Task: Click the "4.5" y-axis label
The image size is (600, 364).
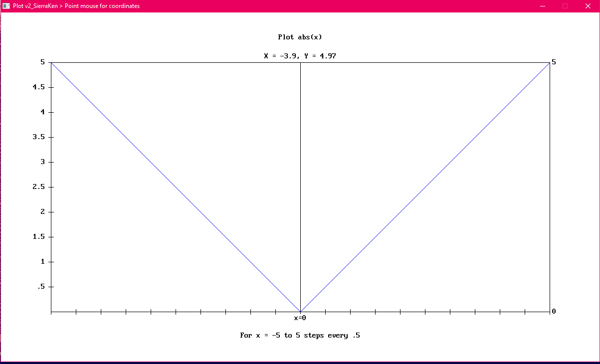Action: pyautogui.click(x=39, y=87)
